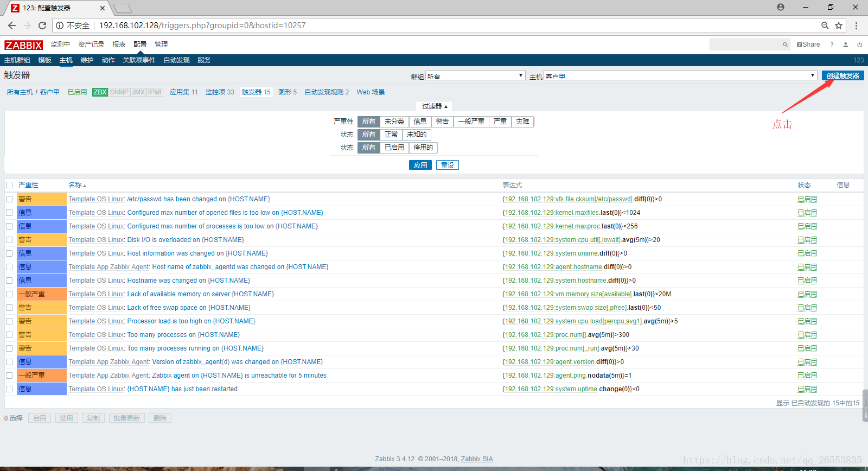Viewport: 868px width, 471px height.
Task: Check the Processor load is too high row
Action: pos(9,321)
